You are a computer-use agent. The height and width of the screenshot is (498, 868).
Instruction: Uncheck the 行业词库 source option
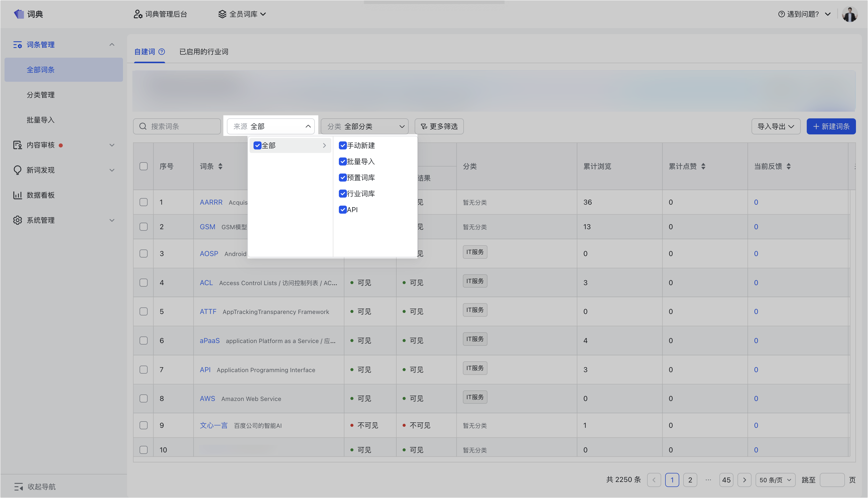343,194
